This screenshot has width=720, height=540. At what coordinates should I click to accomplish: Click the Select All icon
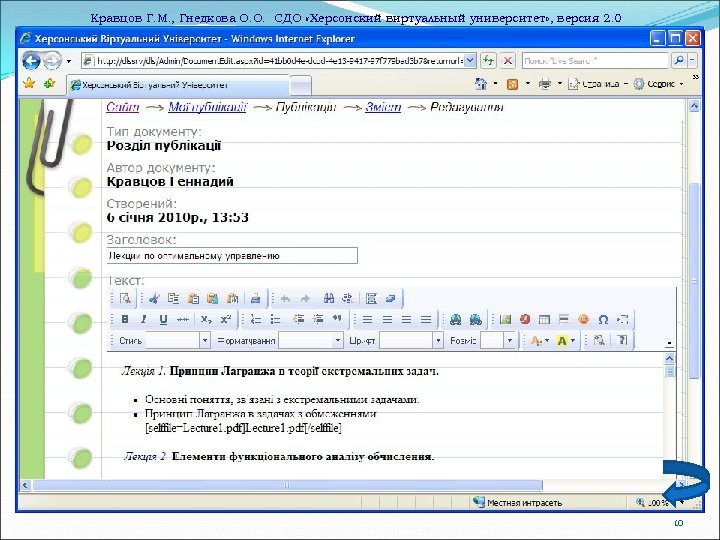[x=371, y=298]
